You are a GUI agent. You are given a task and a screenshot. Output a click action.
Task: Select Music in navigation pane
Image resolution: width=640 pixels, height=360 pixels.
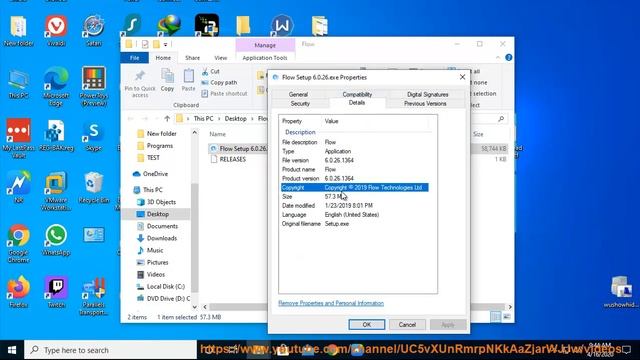(x=150, y=250)
